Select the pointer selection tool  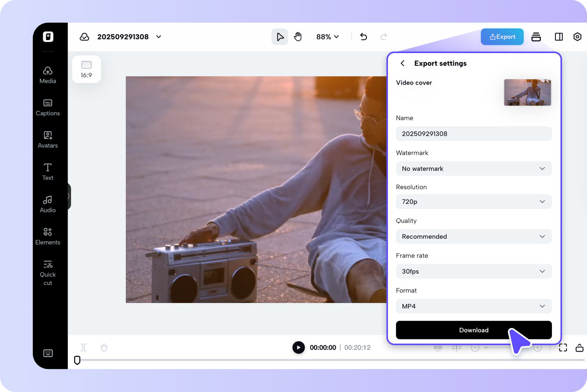(x=280, y=37)
